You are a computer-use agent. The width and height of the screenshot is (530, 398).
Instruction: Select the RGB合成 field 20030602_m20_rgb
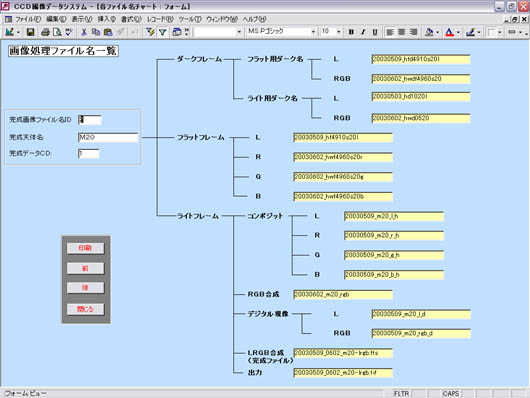(343, 295)
